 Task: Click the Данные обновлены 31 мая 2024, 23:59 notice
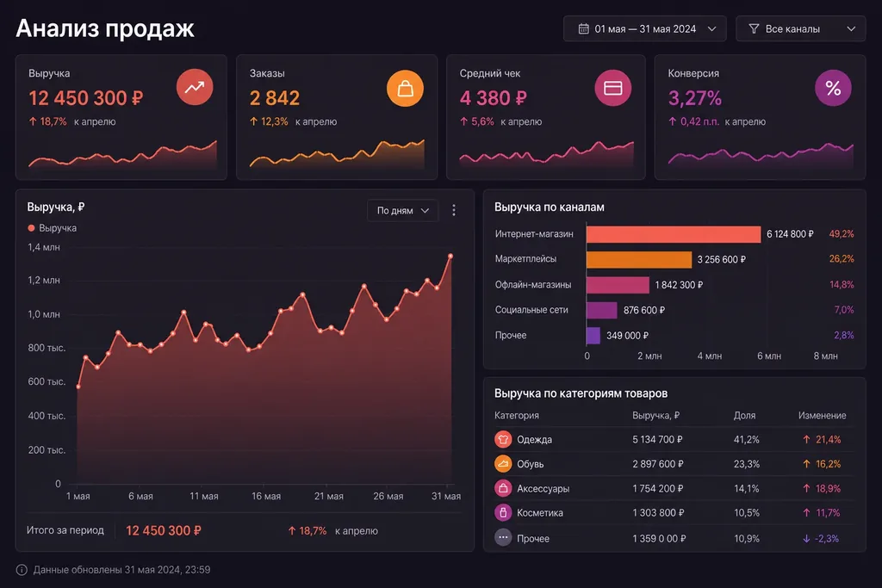(121, 570)
